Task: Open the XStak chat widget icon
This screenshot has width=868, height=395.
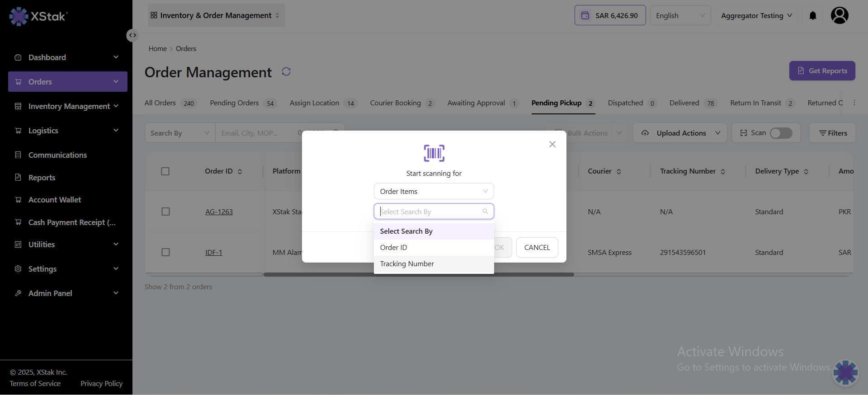Action: (x=845, y=373)
